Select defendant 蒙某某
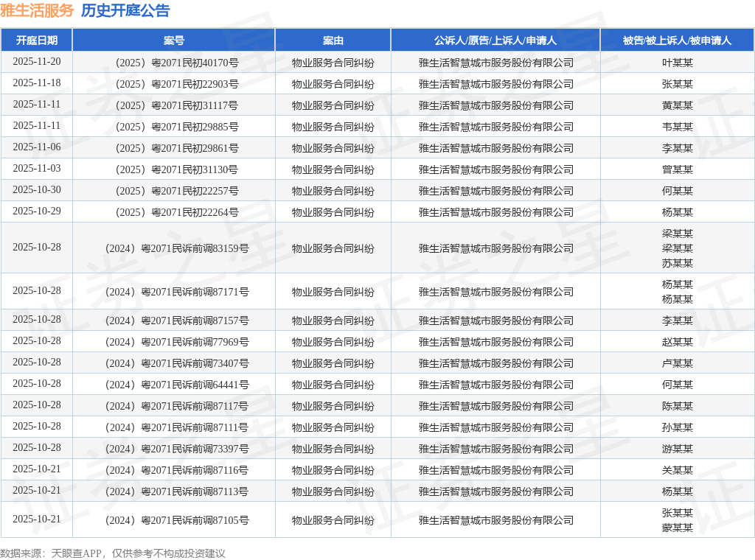Image resolution: width=755 pixels, height=560 pixels. click(677, 528)
